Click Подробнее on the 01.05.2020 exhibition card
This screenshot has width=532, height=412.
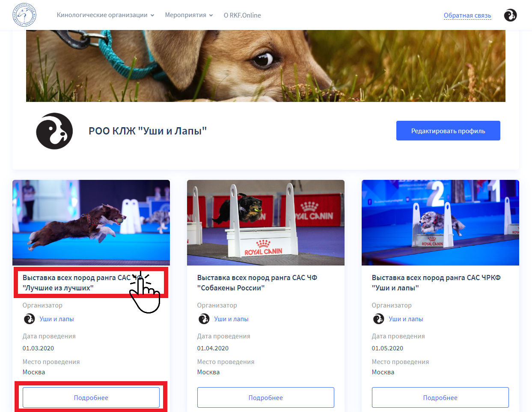point(440,397)
